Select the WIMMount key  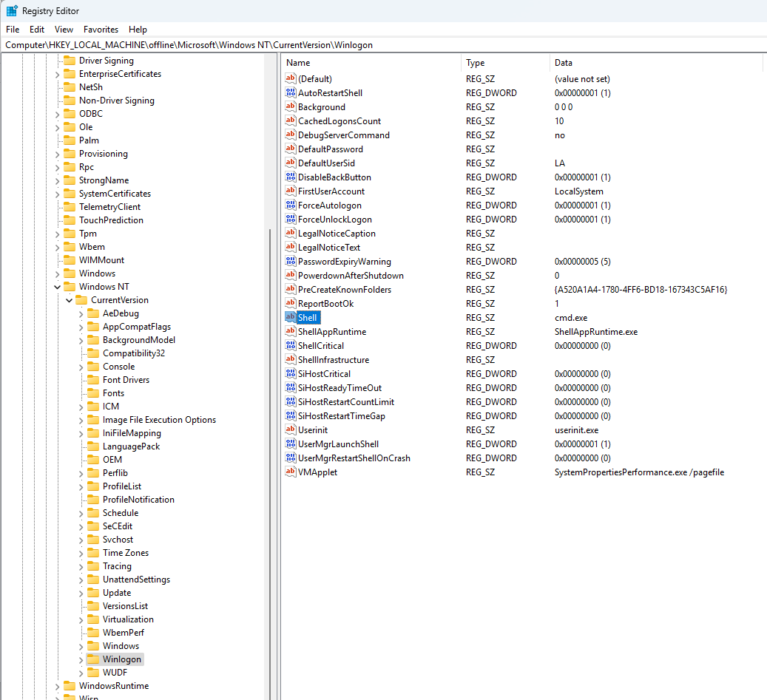pyautogui.click(x=102, y=260)
